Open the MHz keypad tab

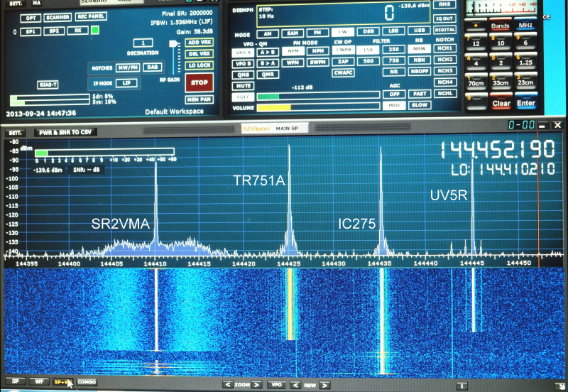tap(525, 25)
